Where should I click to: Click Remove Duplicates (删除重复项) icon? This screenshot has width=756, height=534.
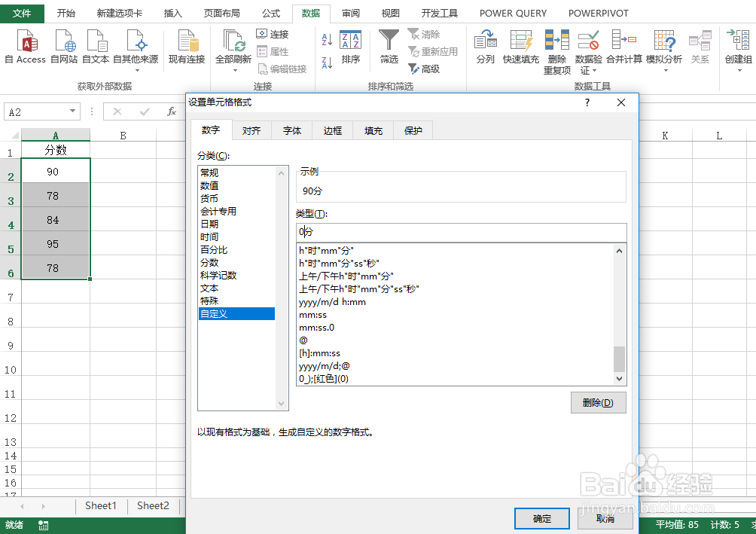tap(556, 45)
